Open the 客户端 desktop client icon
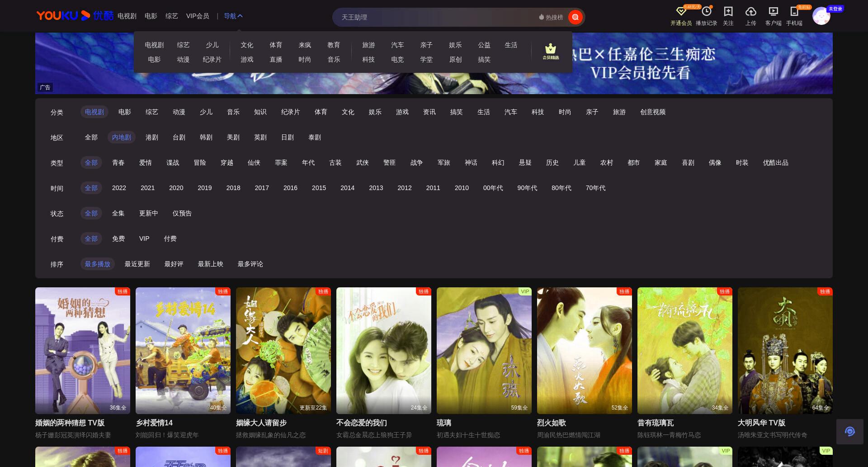 (x=773, y=12)
